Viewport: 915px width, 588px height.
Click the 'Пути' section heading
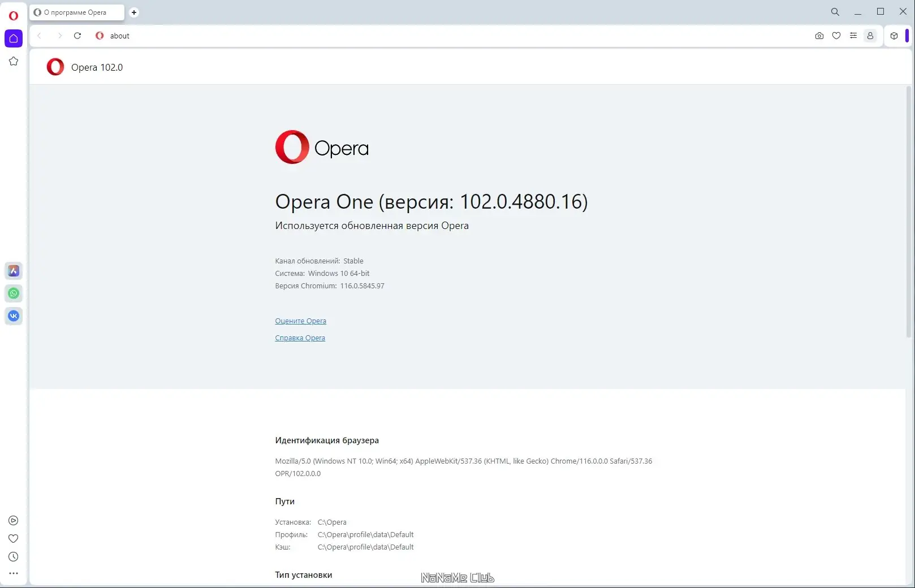click(x=284, y=501)
